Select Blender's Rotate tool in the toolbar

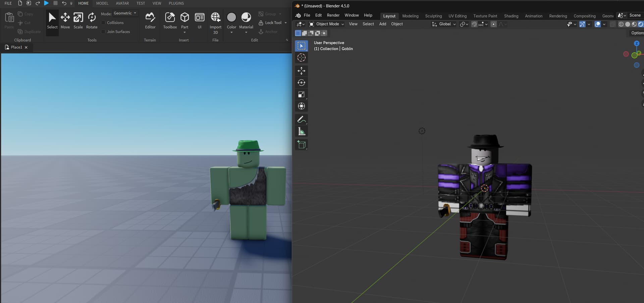(301, 83)
